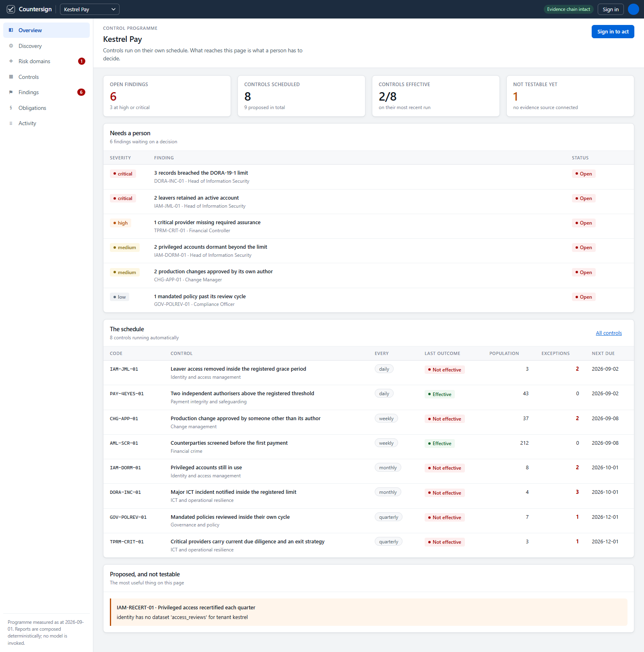Image resolution: width=644 pixels, height=652 pixels.
Task: Click the red Risk domains count badge
Action: pyautogui.click(x=82, y=61)
